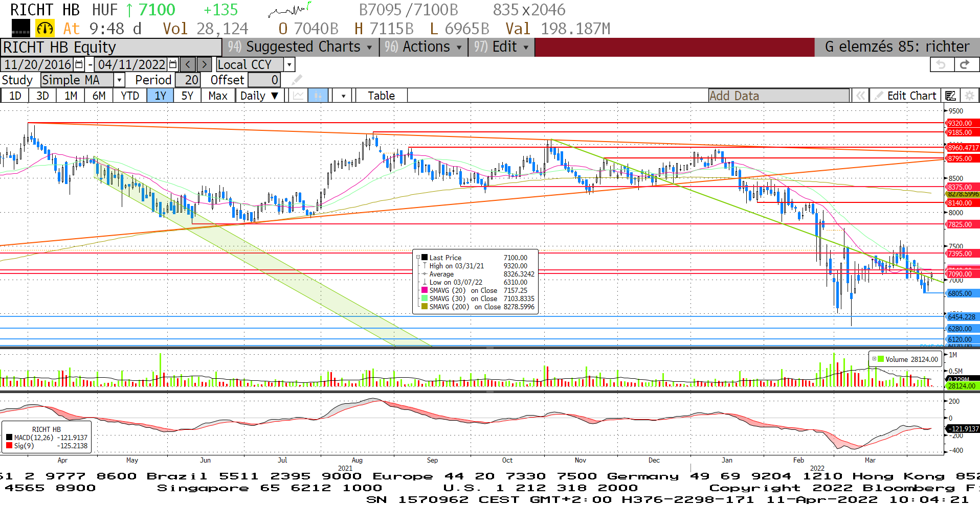Viewport: 980px width, 528px height.
Task: Click the RICHT HB Equity security field
Action: click(x=111, y=47)
